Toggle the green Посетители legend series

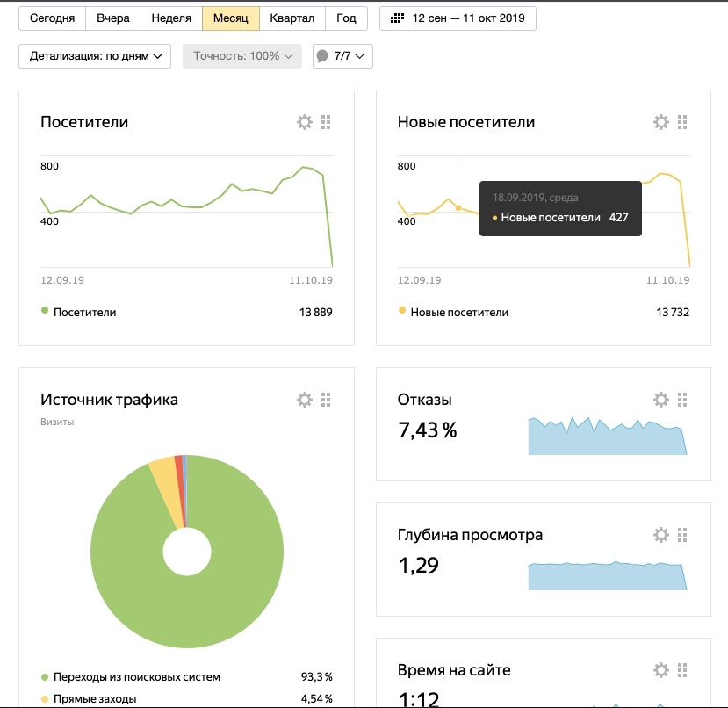(84, 312)
